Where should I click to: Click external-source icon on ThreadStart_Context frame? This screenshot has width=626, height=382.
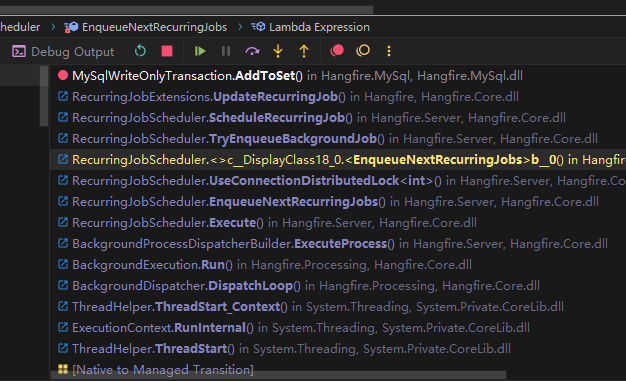(x=63, y=306)
